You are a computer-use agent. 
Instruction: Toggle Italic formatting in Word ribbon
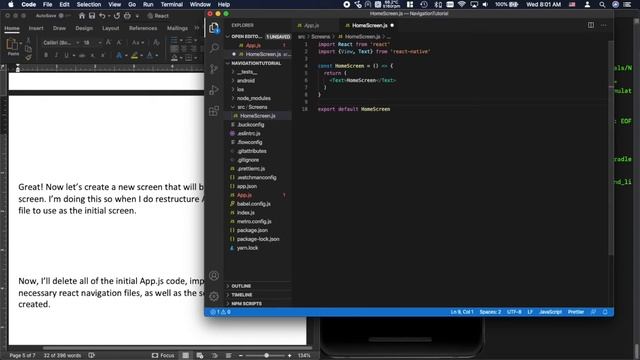pos(56,55)
